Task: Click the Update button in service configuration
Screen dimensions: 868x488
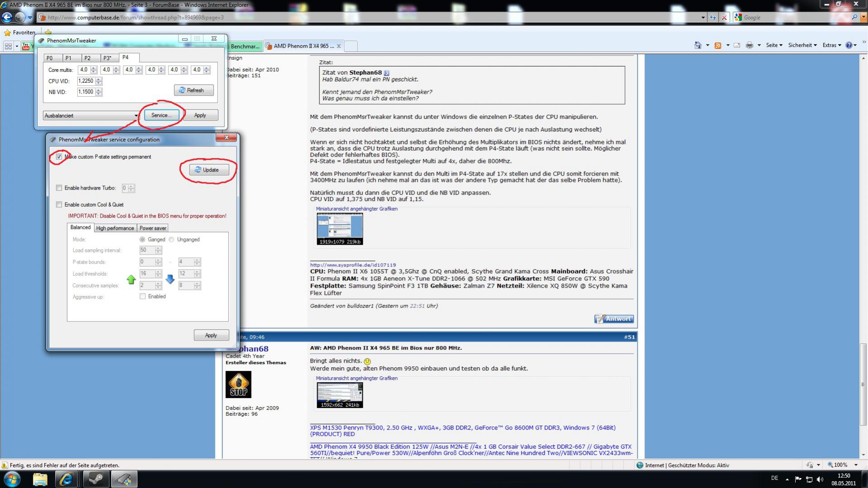Action: coord(209,170)
